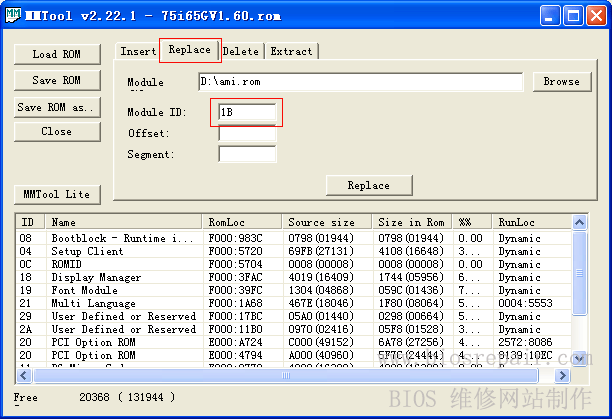Maximize the MMTool window
This screenshot has width=612, height=419.
573,16
